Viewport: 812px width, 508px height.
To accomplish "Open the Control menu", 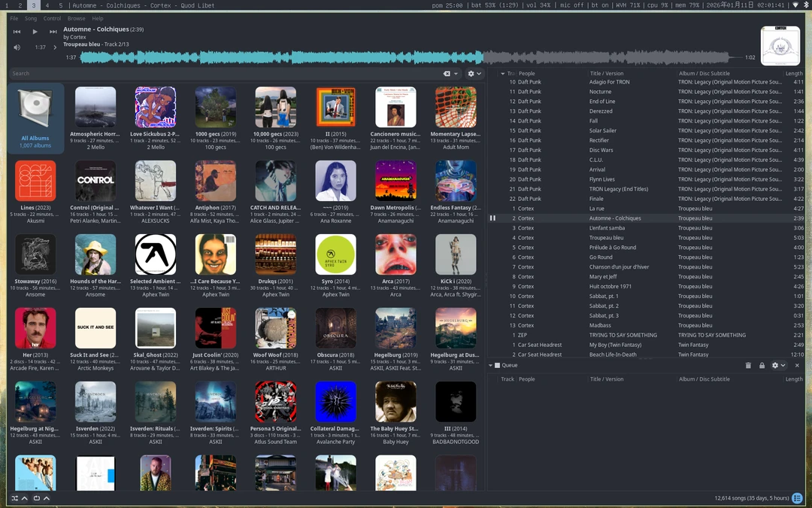I will 52,18.
